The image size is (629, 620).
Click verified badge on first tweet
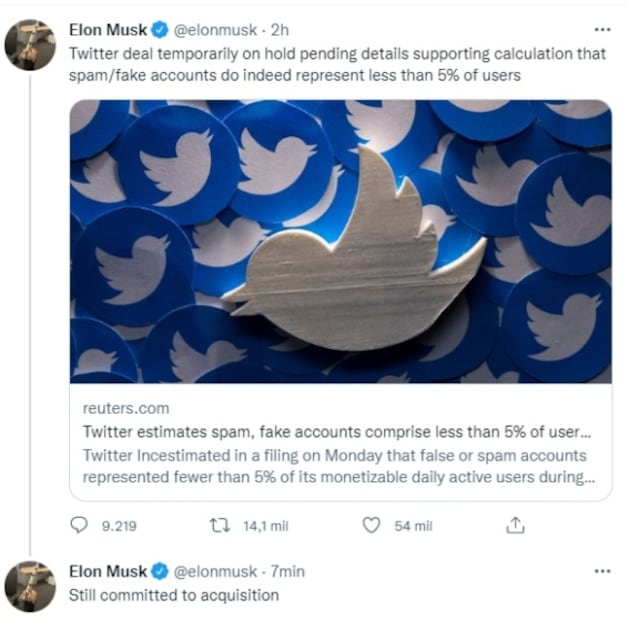pos(157,30)
